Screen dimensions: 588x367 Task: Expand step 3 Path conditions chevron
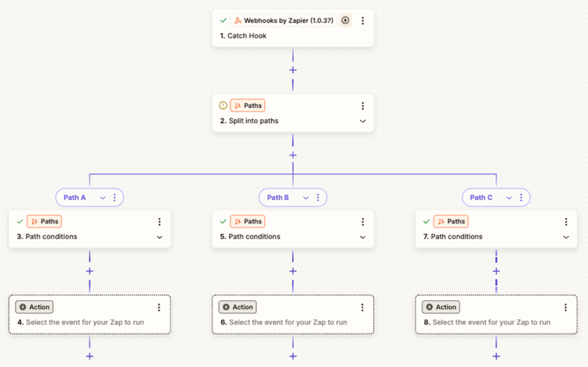159,237
